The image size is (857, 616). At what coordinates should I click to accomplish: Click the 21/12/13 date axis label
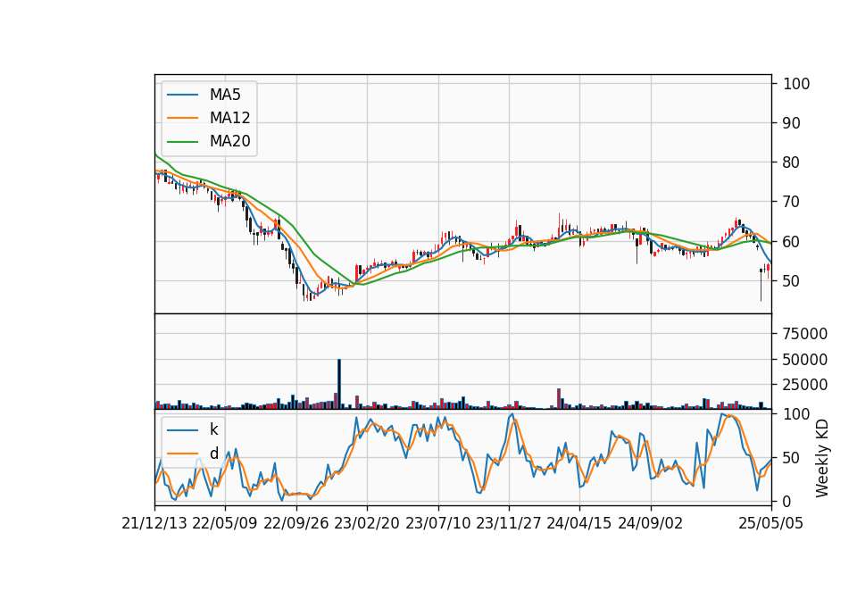coord(154,523)
